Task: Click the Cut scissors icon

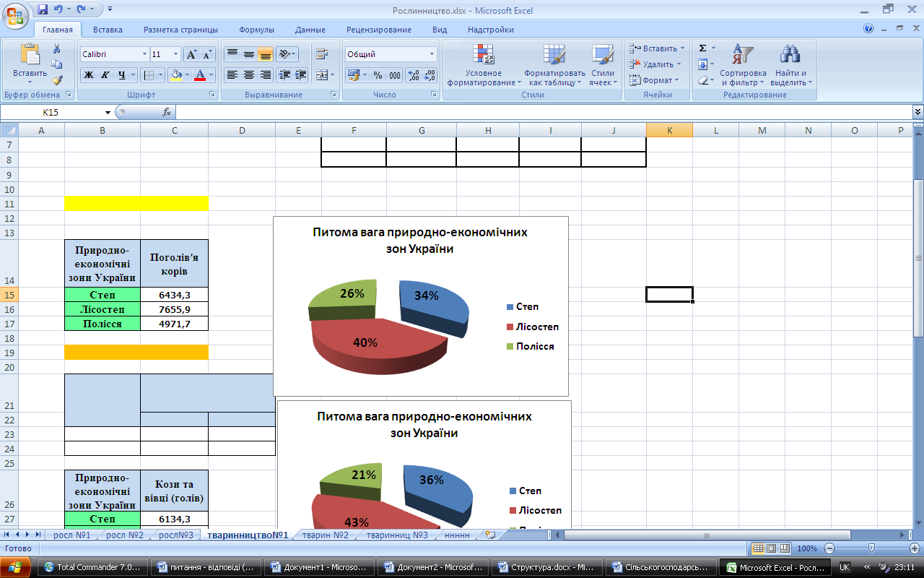Action: (x=57, y=48)
